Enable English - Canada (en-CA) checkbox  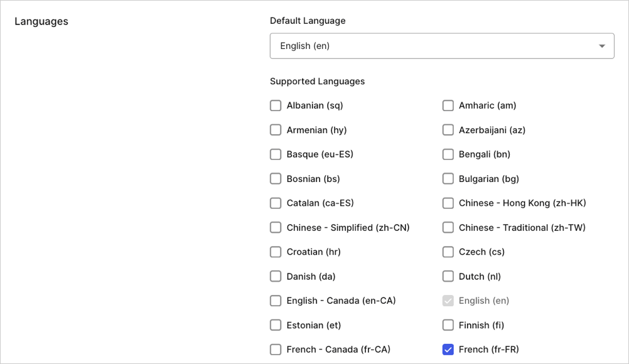click(276, 301)
